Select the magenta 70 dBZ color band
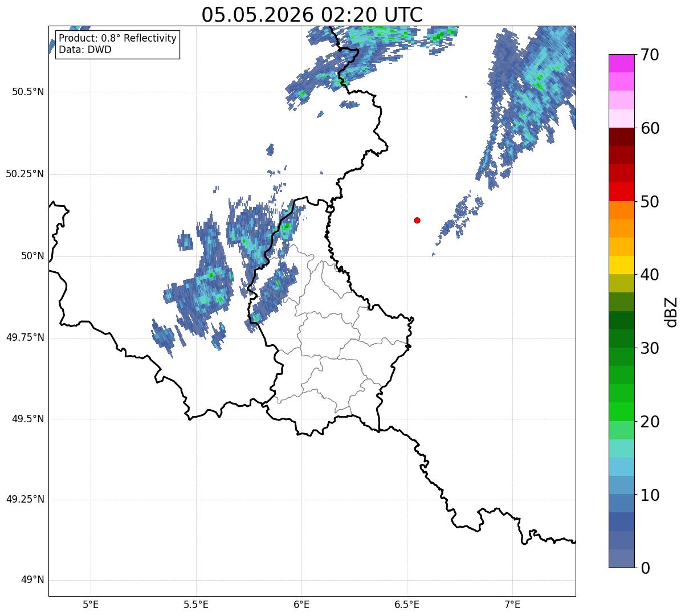 (621, 63)
